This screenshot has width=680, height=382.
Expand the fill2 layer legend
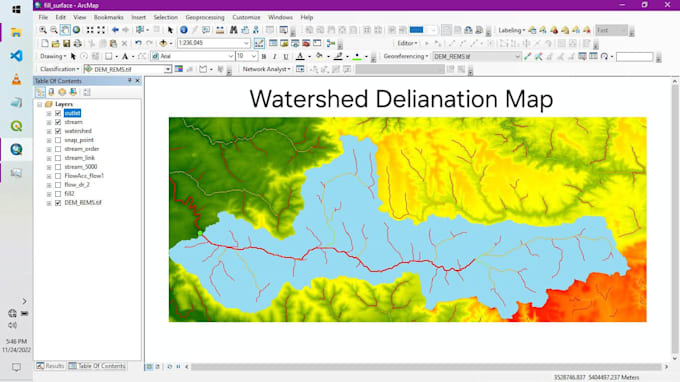49,194
